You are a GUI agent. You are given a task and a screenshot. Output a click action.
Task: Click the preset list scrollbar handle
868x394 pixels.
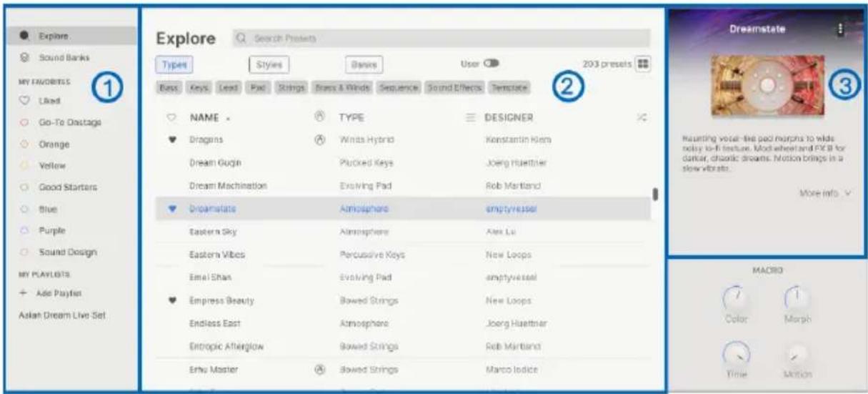[654, 194]
